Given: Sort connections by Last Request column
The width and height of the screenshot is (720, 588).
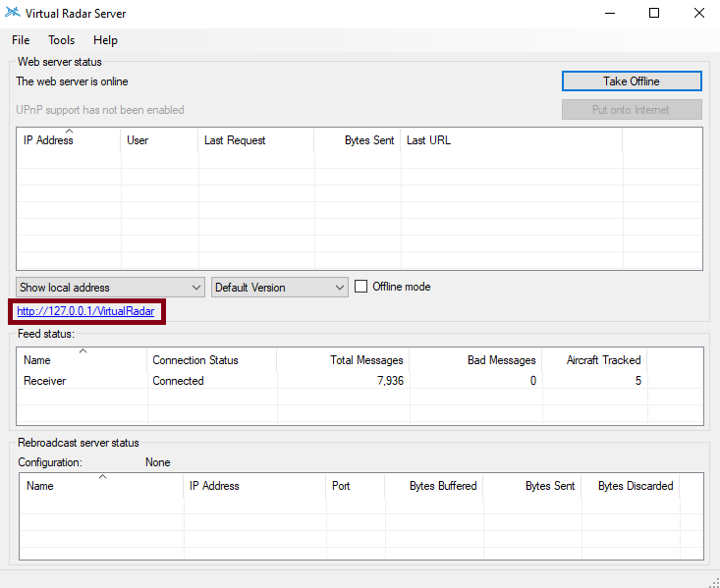Looking at the screenshot, I should (256, 140).
